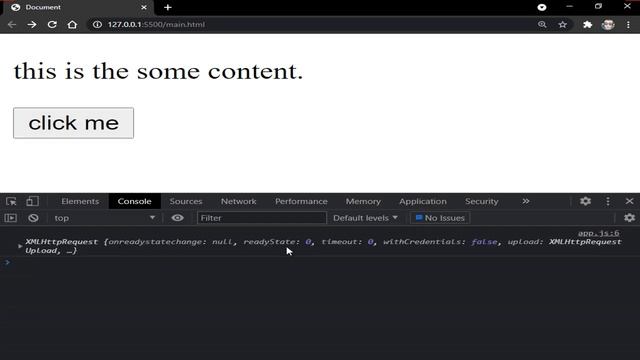The width and height of the screenshot is (640, 360).
Task: Switch to the Elements tab
Action: pyautogui.click(x=80, y=201)
